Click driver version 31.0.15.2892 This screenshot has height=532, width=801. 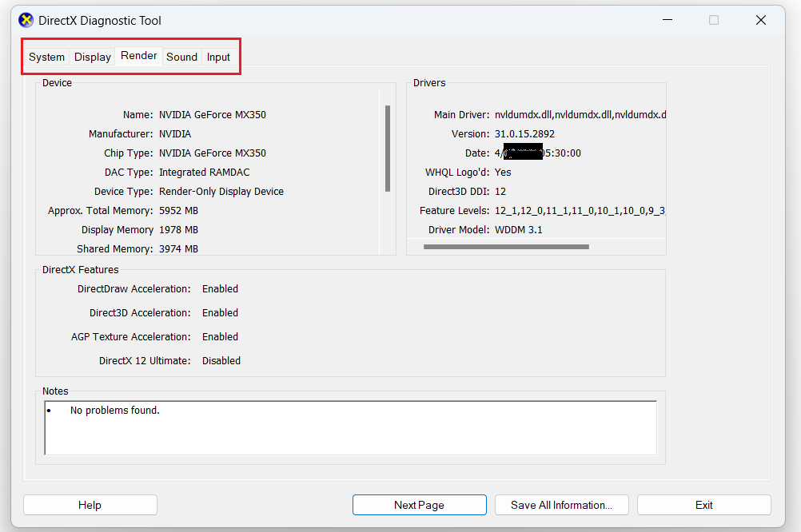pyautogui.click(x=524, y=133)
